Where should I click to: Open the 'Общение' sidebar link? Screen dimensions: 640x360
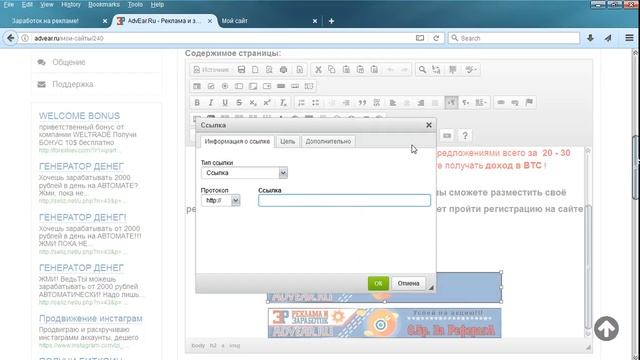pos(69,62)
